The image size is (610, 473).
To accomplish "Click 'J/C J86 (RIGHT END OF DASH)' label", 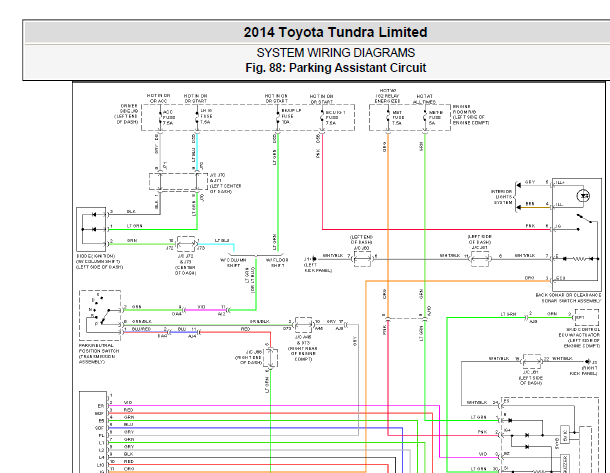I will click(x=249, y=357).
